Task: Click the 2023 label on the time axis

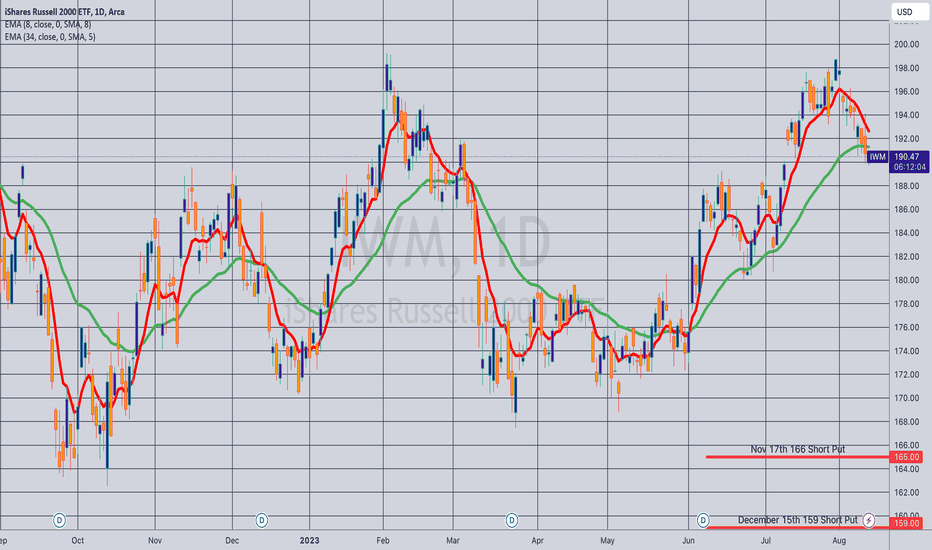Action: pos(309,540)
